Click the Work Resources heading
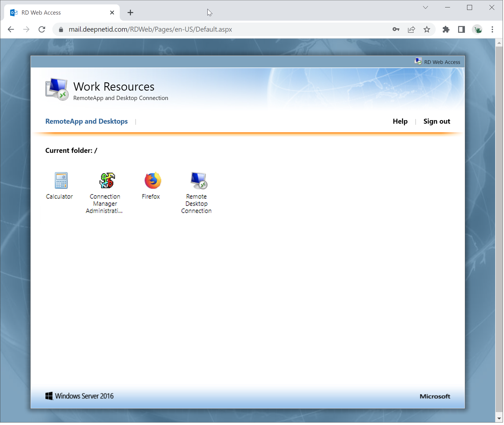The height and width of the screenshot is (425, 504). (114, 87)
